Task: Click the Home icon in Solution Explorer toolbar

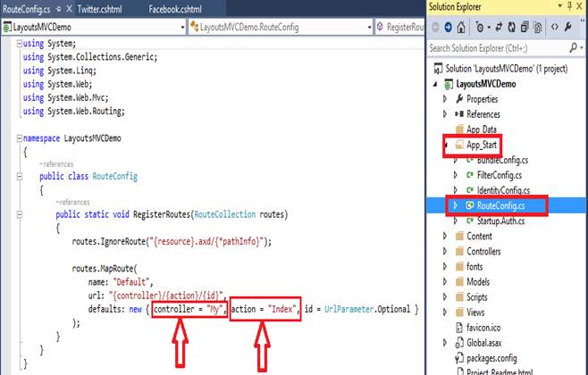Action: click(x=461, y=27)
